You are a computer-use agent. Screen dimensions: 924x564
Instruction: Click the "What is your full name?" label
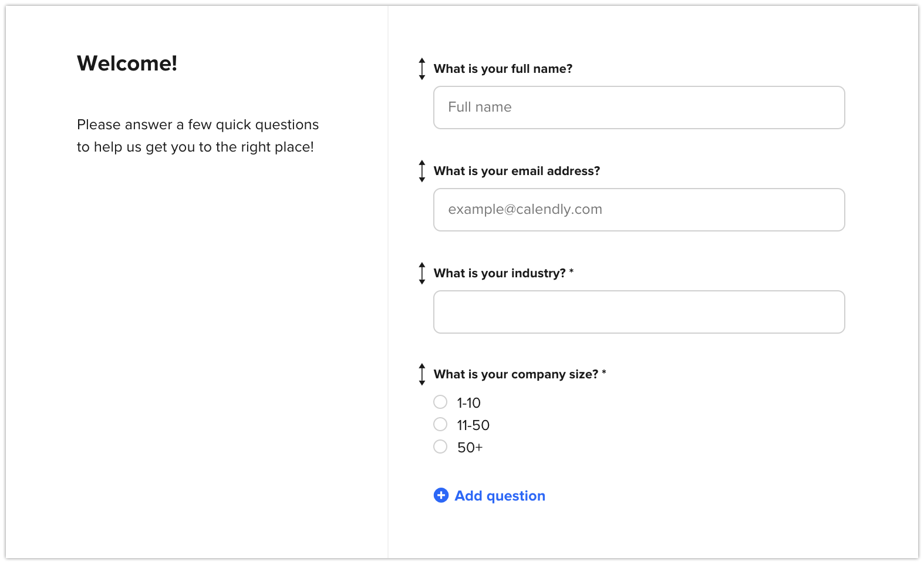pyautogui.click(x=503, y=69)
